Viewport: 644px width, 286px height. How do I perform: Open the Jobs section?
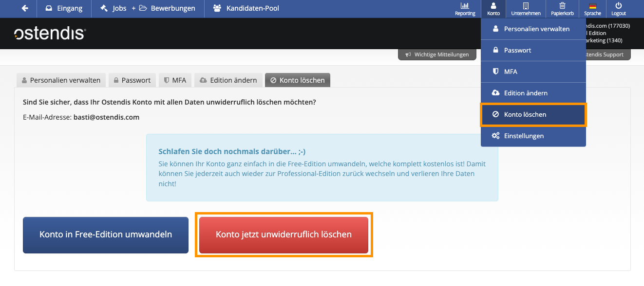(114, 8)
